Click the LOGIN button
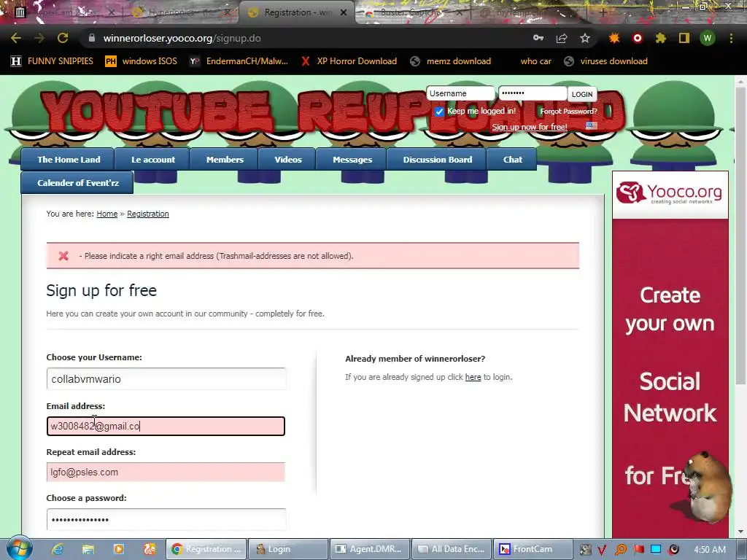The width and height of the screenshot is (747, 560). [582, 94]
